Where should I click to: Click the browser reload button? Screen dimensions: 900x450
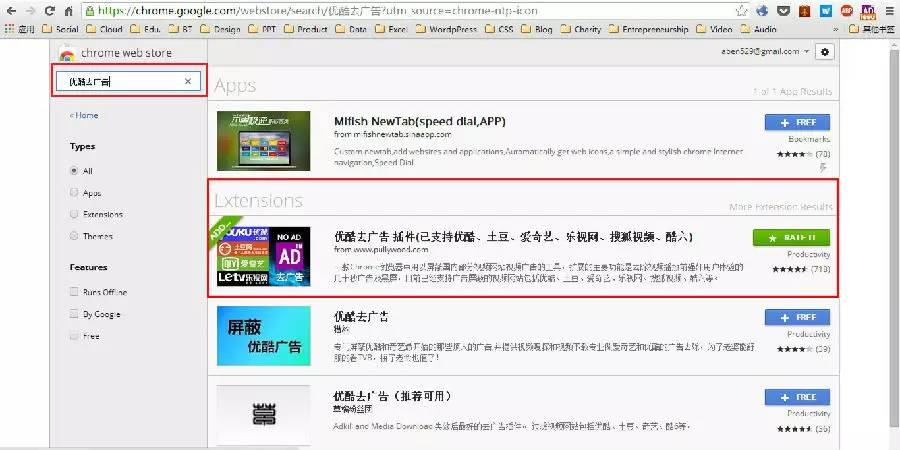tap(47, 12)
